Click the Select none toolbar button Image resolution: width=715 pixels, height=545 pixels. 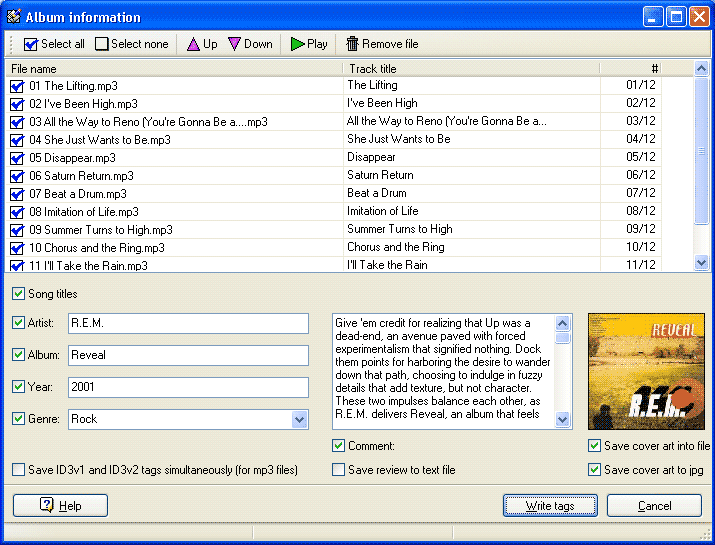point(132,44)
